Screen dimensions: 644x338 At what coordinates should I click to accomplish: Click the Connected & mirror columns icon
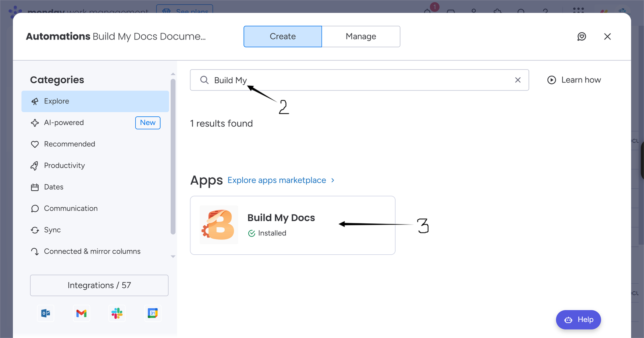click(35, 251)
